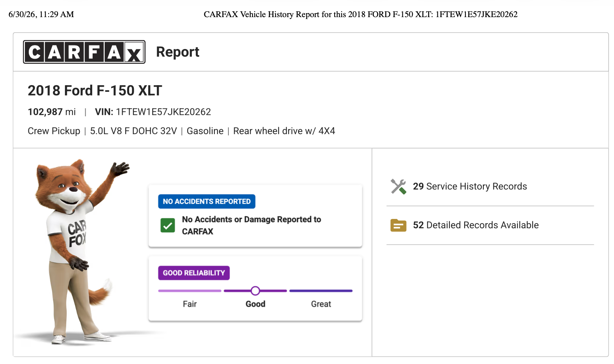Click the 5.0L V8 F DOHC 32V engine text

coord(133,131)
